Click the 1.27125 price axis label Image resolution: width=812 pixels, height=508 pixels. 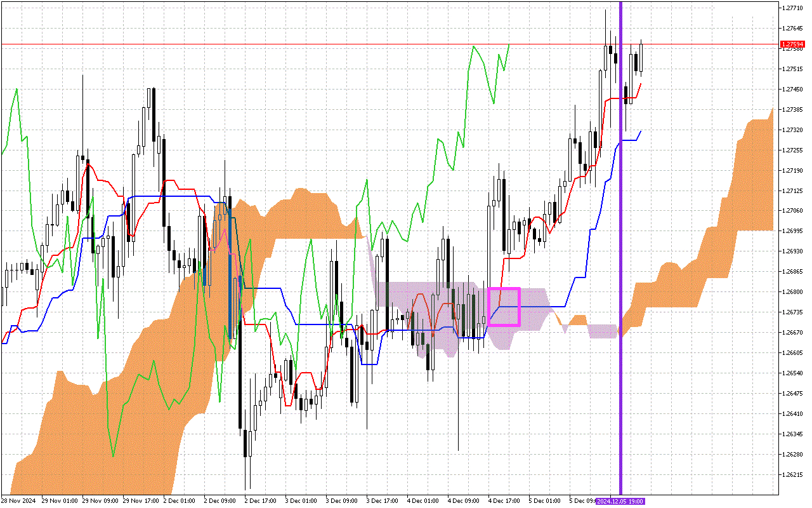[792, 190]
